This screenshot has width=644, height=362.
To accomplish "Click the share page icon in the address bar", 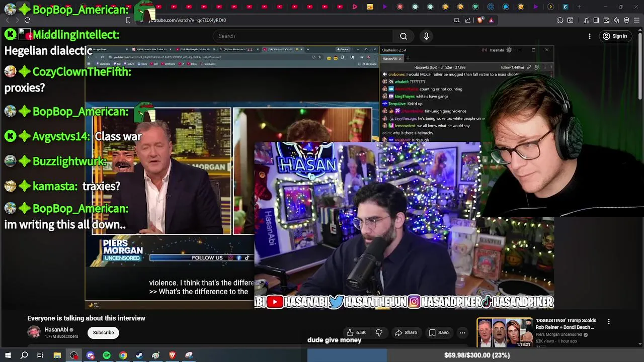I will (468, 20).
